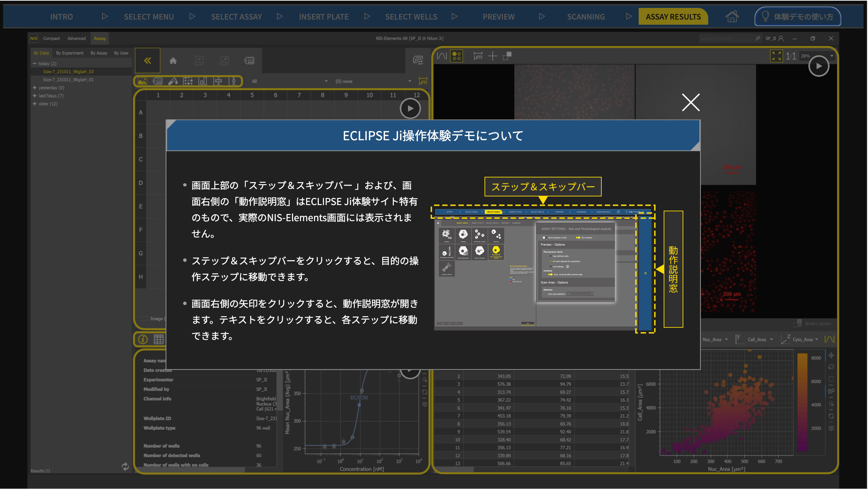Select the plate layout view icon
This screenshot has height=489, width=868.
pos(158,81)
